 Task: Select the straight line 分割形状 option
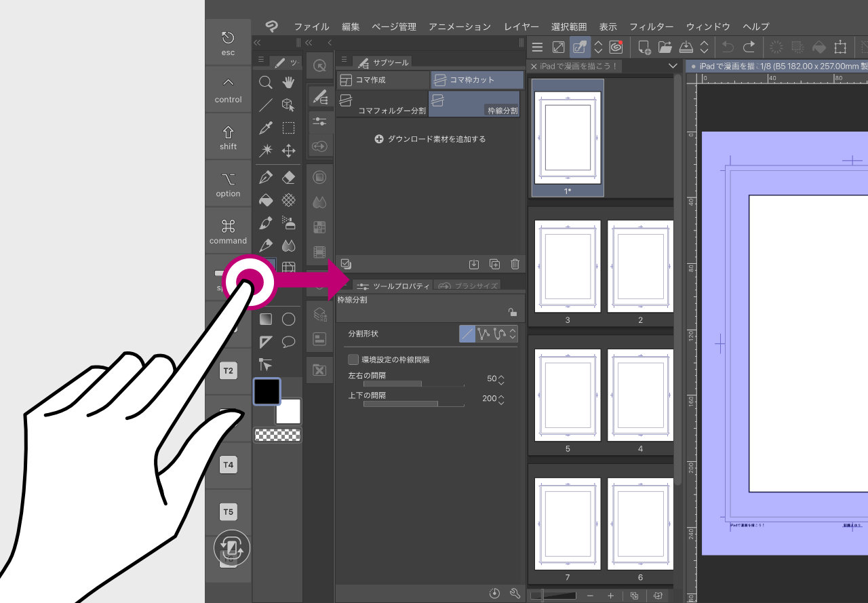[467, 334]
